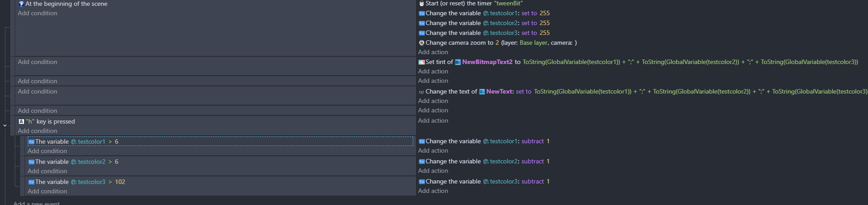Edit the ToString expression in Change text action
The height and width of the screenshot is (205, 868).
click(x=701, y=92)
